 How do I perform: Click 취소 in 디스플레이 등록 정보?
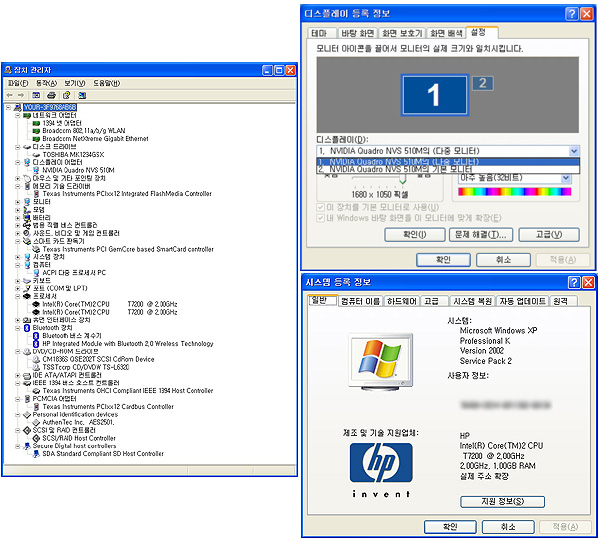pyautogui.click(x=503, y=260)
